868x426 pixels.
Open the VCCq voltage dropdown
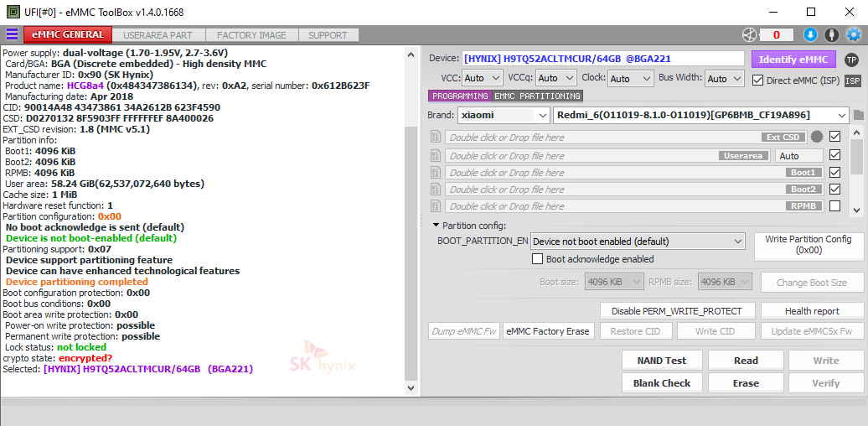[555, 78]
